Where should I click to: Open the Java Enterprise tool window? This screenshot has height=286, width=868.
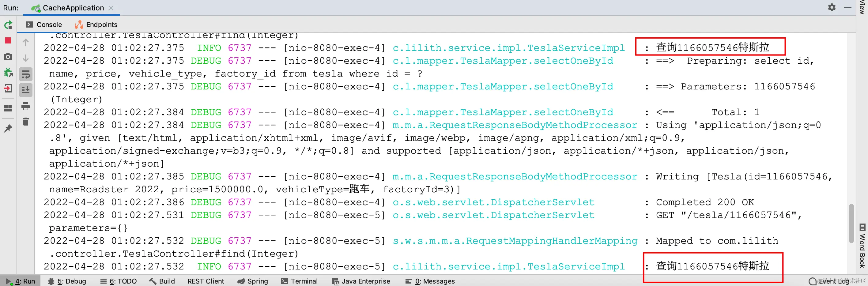coord(361,281)
